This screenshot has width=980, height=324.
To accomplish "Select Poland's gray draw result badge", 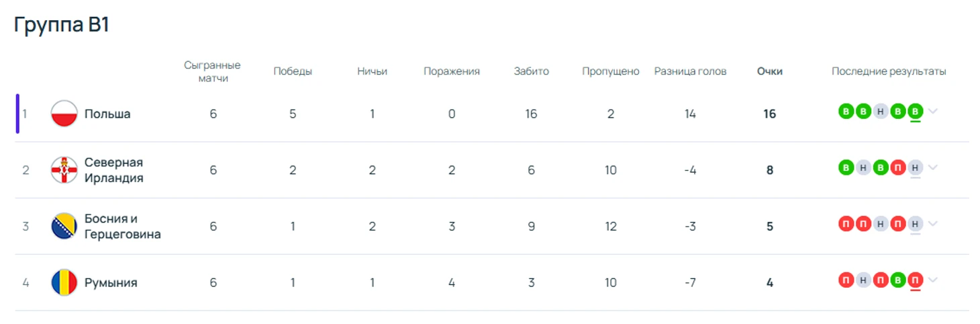I will pos(881,112).
